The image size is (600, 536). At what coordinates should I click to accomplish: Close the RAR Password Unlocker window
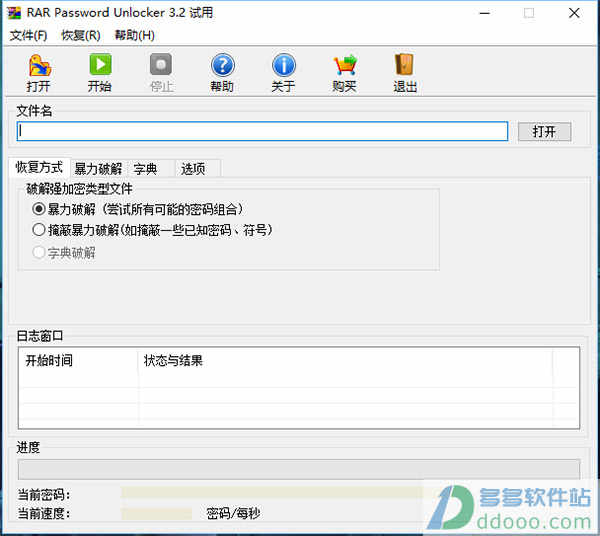(x=574, y=13)
